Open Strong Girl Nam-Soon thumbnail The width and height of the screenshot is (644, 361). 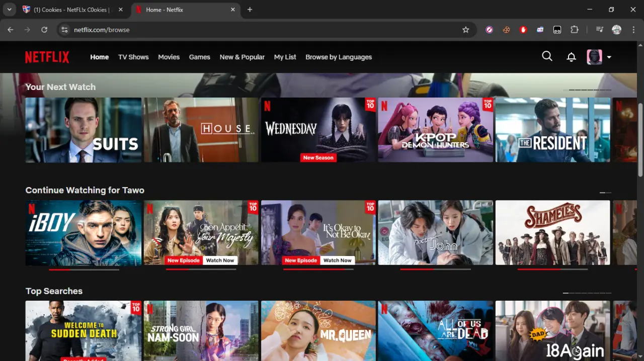pos(201,331)
